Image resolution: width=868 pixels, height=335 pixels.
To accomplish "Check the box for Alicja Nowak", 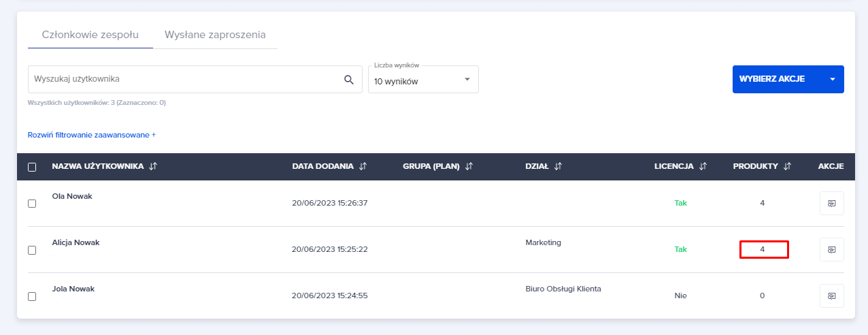I will tap(32, 250).
